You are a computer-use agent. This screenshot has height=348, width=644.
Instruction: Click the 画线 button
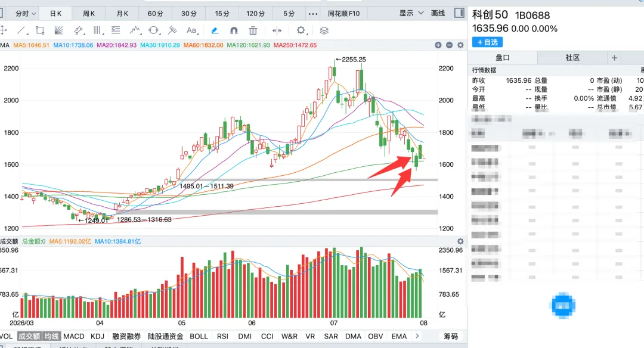438,13
